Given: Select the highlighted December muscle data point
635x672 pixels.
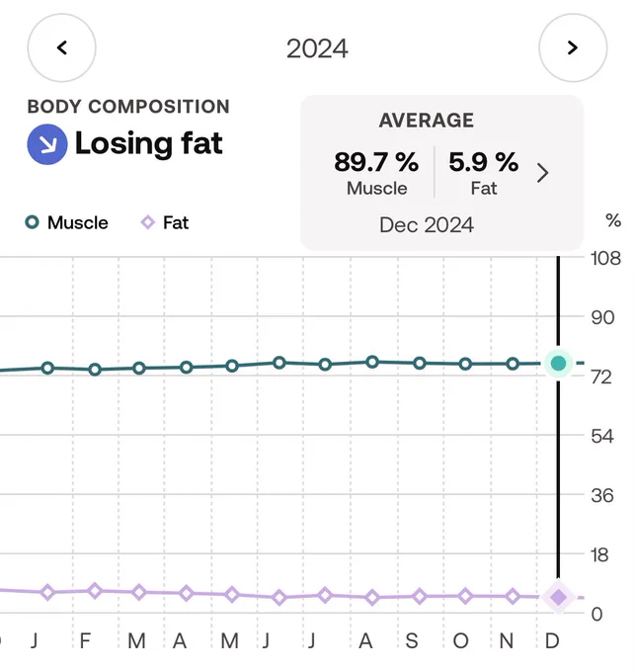Looking at the screenshot, I should pos(558,364).
